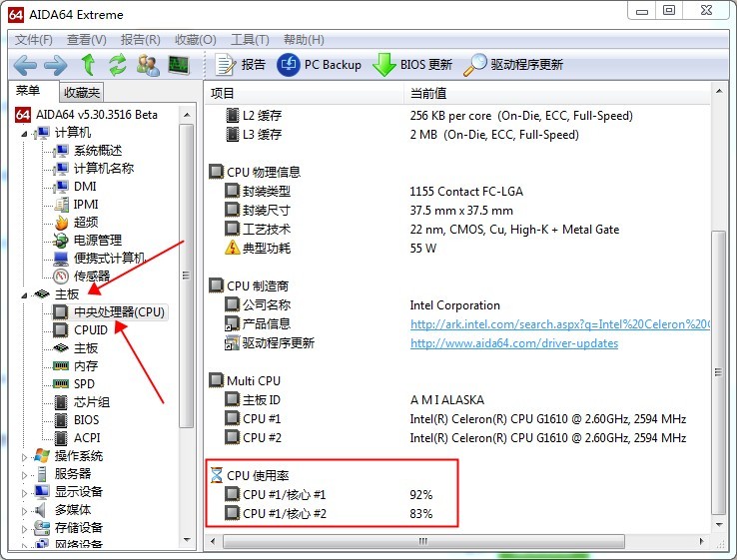The width and height of the screenshot is (737, 560).
Task: Go forward with the blue right arrow
Action: [56, 65]
